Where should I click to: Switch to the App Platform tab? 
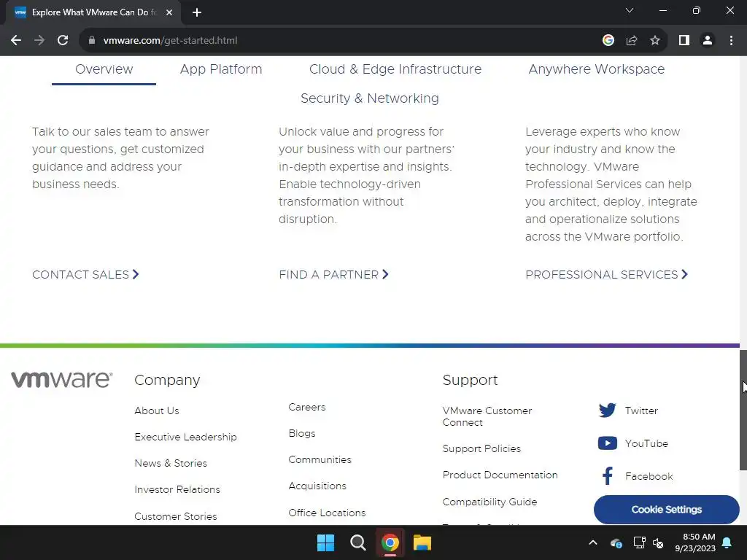(221, 69)
